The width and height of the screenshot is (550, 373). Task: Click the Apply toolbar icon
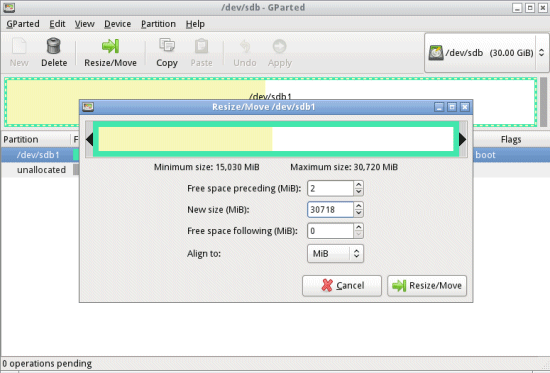[x=280, y=46]
